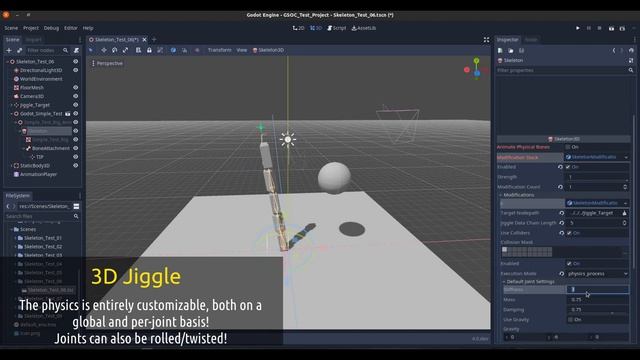The height and width of the screenshot is (360, 640).
Task: Click the Damping value slider
Action: (598, 310)
